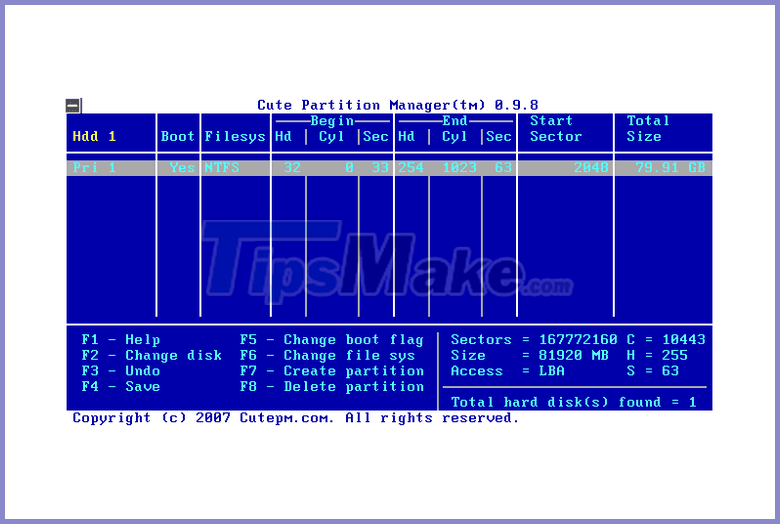This screenshot has height=524, width=780.
Task: Click the start sector value 2048
Action: pyautogui.click(x=591, y=168)
